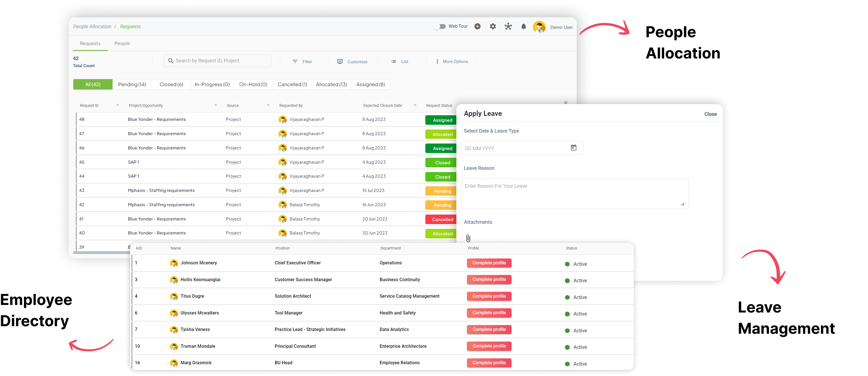Viewport: 868px width, 376px height.
Task: Click the search magnifier in the search bar
Action: 171,60
